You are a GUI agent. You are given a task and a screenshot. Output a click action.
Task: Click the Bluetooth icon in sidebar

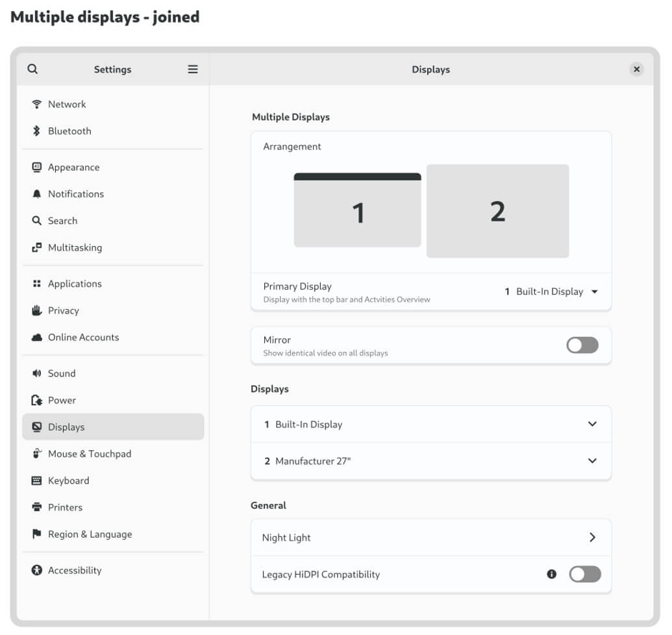pyautogui.click(x=37, y=131)
